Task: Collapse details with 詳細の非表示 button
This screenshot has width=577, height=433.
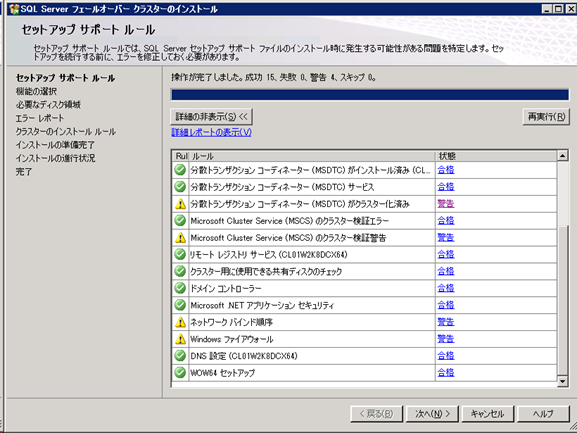Action: (x=212, y=117)
